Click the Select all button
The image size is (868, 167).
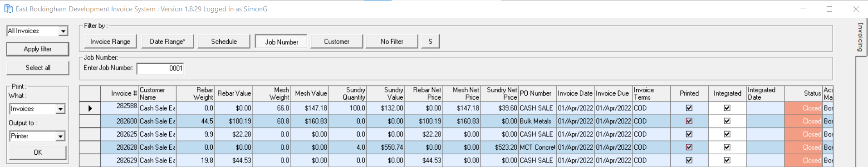click(38, 68)
